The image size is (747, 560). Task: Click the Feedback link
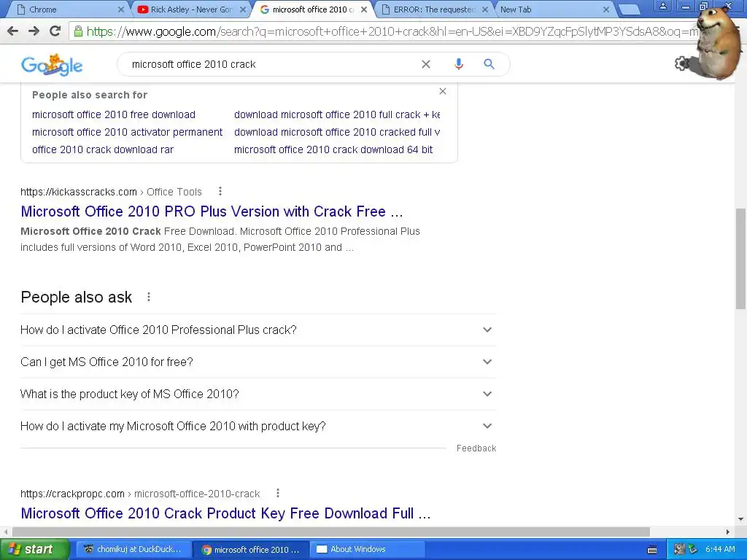pyautogui.click(x=476, y=448)
